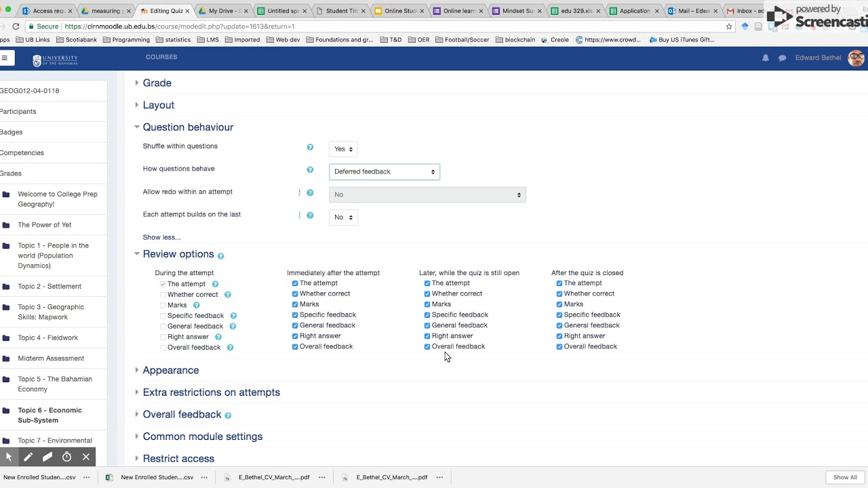Open help for How questions behave
This screenshot has width=868, height=488.
[x=310, y=170]
